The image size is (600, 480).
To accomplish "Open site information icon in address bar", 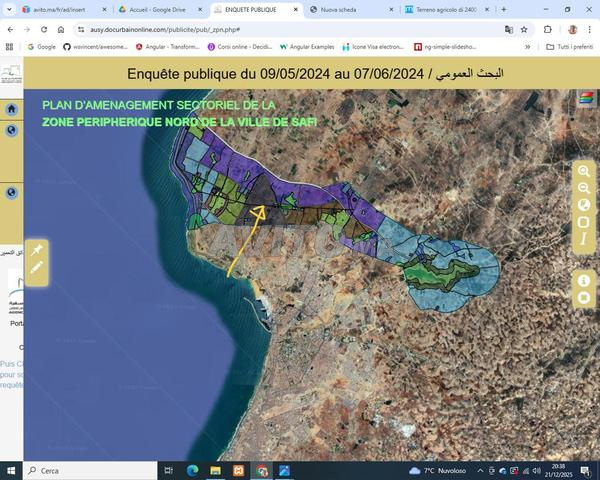I will click(81, 29).
